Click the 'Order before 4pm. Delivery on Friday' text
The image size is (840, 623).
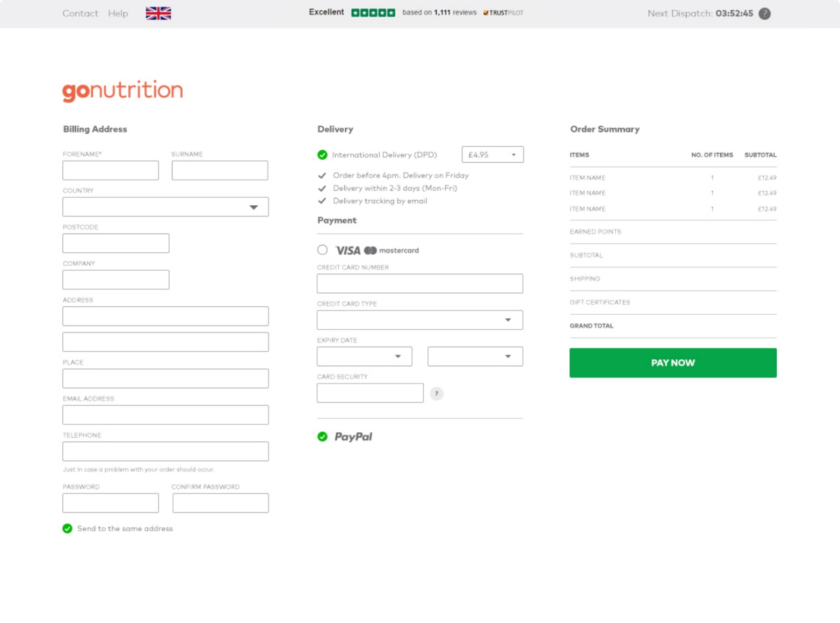(x=401, y=176)
